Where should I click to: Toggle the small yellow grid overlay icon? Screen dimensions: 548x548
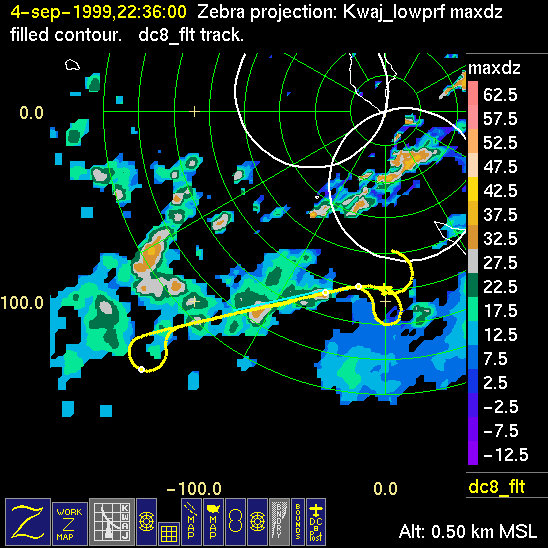click(169, 534)
